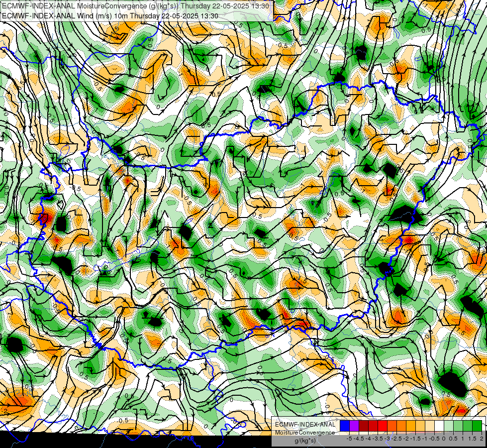
Task: Click the 0 tick label in the legend
Action: (x=444, y=439)
